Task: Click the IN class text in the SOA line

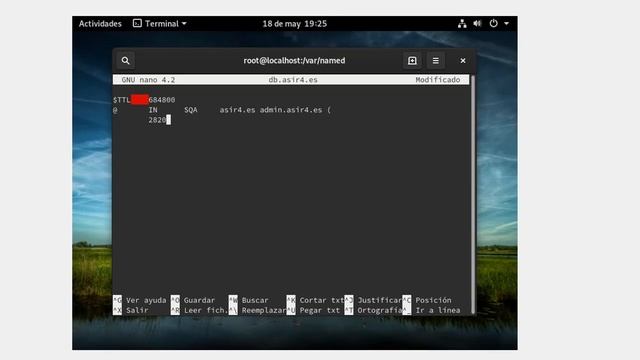Action: pyautogui.click(x=153, y=110)
